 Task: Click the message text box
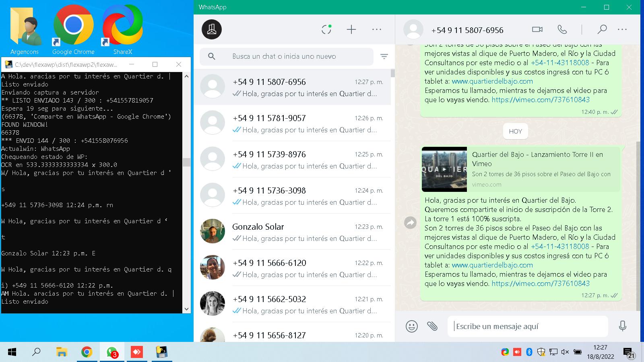528,326
